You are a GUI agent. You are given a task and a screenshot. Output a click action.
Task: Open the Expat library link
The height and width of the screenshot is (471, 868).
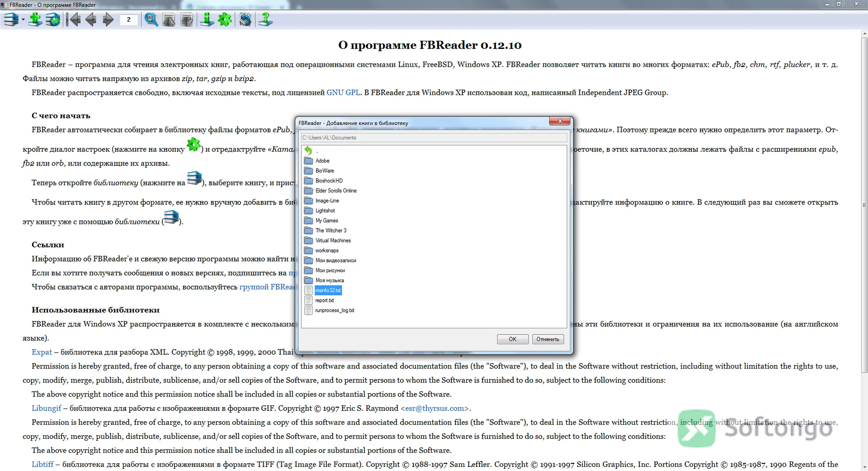click(x=42, y=352)
